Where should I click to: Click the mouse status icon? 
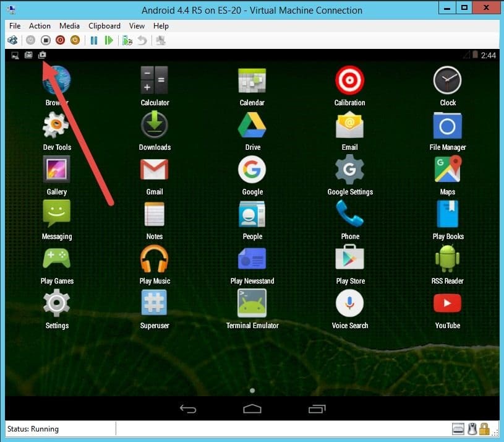[x=472, y=429]
